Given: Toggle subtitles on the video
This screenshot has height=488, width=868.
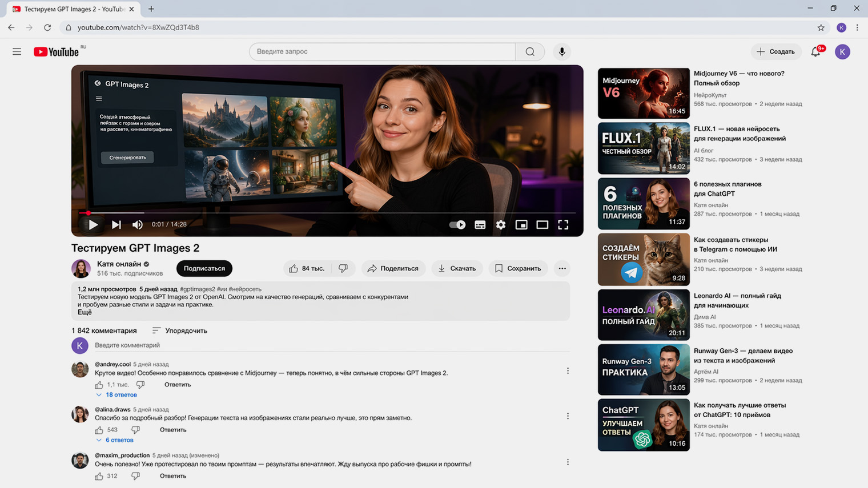Looking at the screenshot, I should tap(480, 225).
